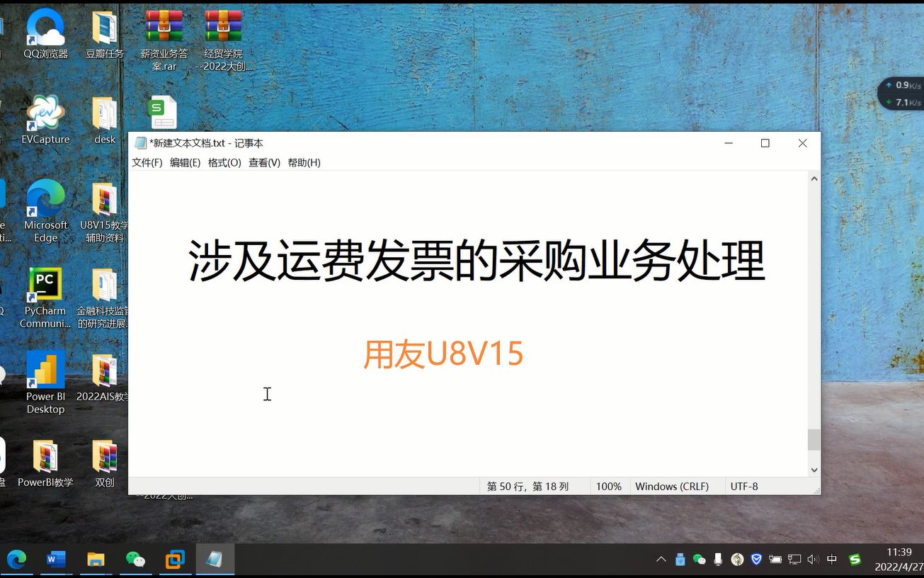Screen dimensions: 924x578
Task: Select the green spreadsheet file icon on desktop
Action: [x=163, y=113]
